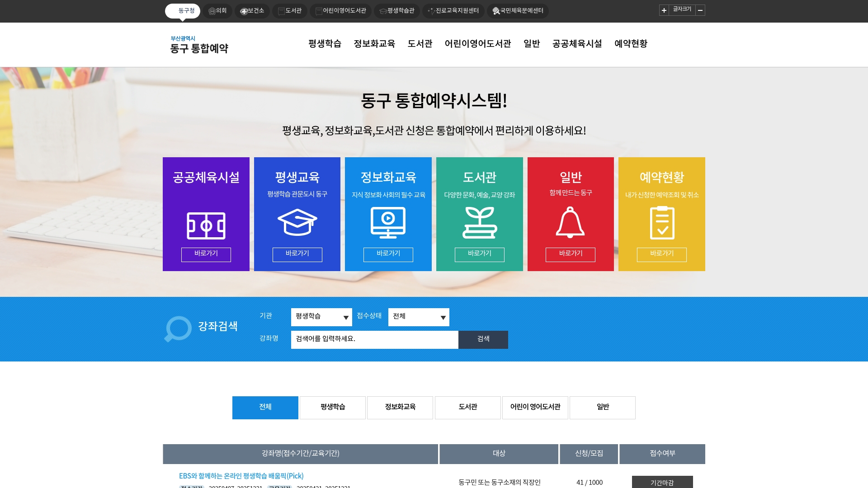Click the 동구 통합예약 logo

pos(199,45)
